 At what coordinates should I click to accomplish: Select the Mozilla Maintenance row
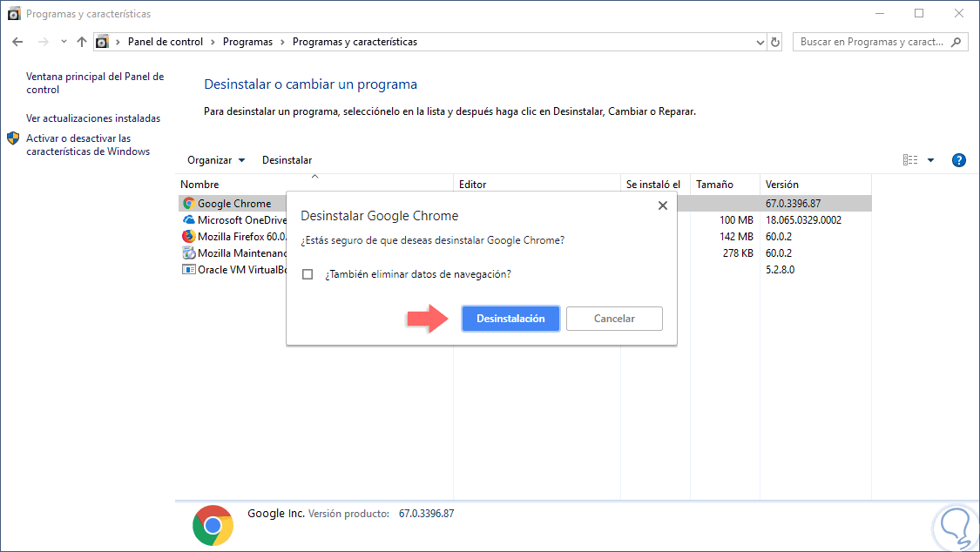[524, 252]
